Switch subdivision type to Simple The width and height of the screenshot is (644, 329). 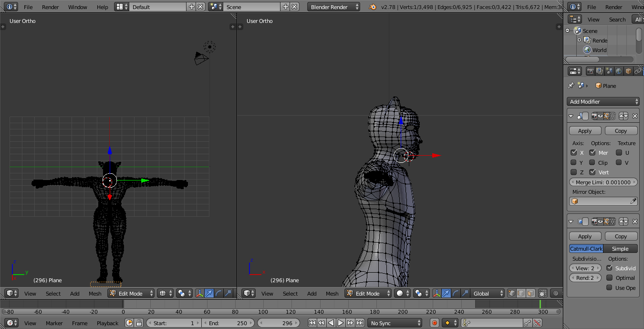pyautogui.click(x=620, y=249)
